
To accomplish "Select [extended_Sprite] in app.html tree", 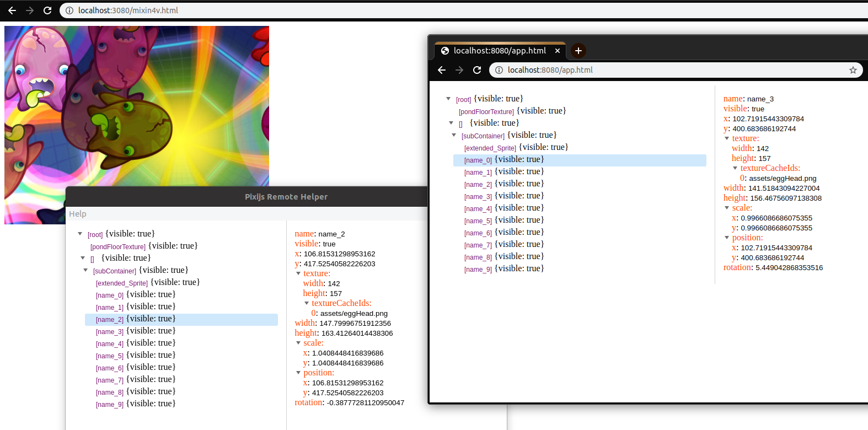I will [490, 148].
